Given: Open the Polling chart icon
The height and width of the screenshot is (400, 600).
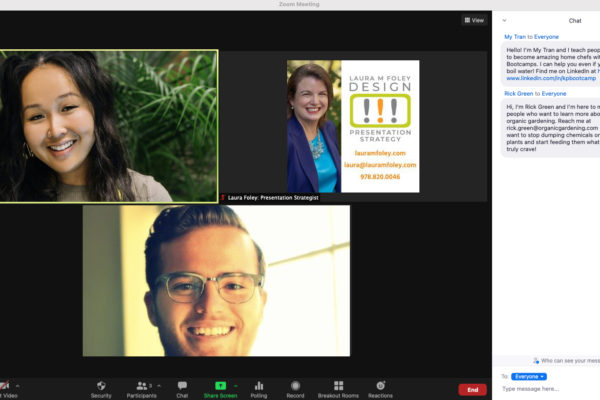Looking at the screenshot, I should [259, 385].
